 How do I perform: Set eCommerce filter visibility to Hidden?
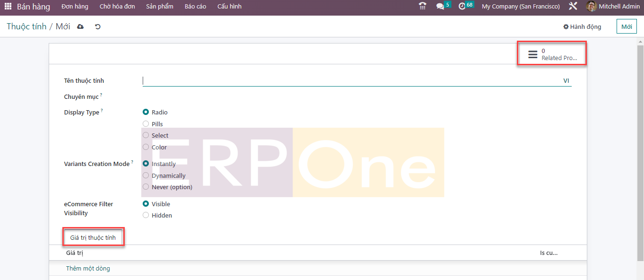(x=146, y=215)
